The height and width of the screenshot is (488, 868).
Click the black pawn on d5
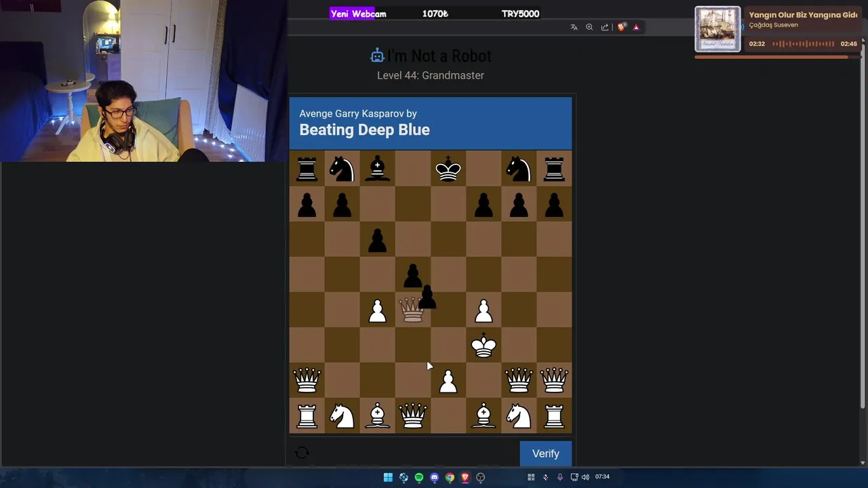click(x=412, y=276)
